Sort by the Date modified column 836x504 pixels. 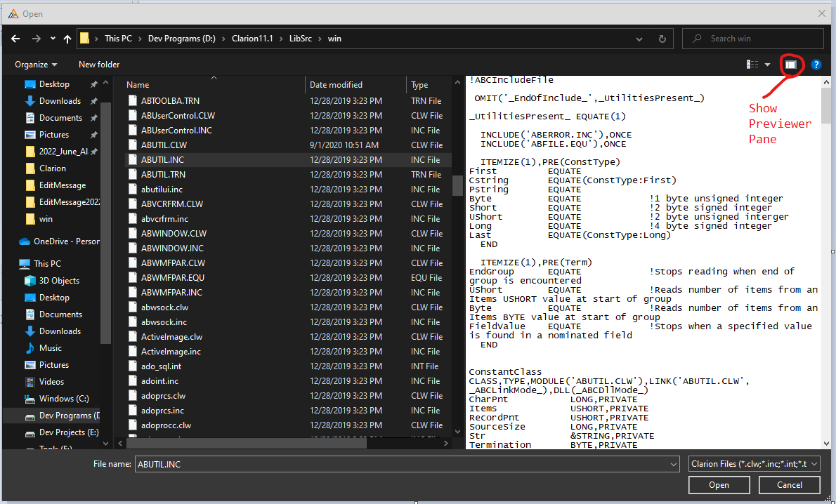coord(336,85)
